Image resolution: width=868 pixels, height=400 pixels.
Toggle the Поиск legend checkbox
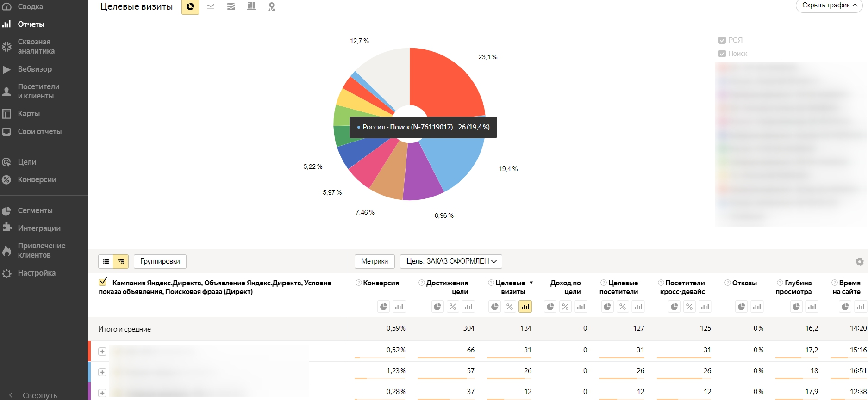722,54
